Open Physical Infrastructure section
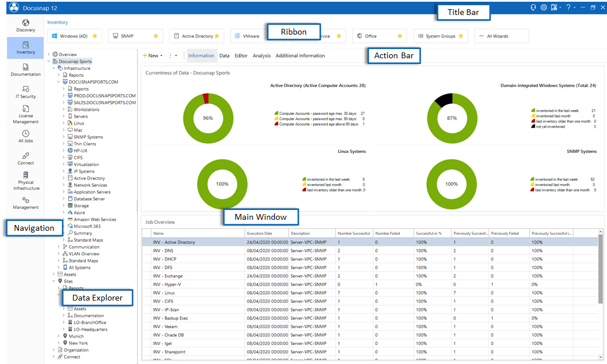This screenshot has height=364, width=607. (25, 181)
